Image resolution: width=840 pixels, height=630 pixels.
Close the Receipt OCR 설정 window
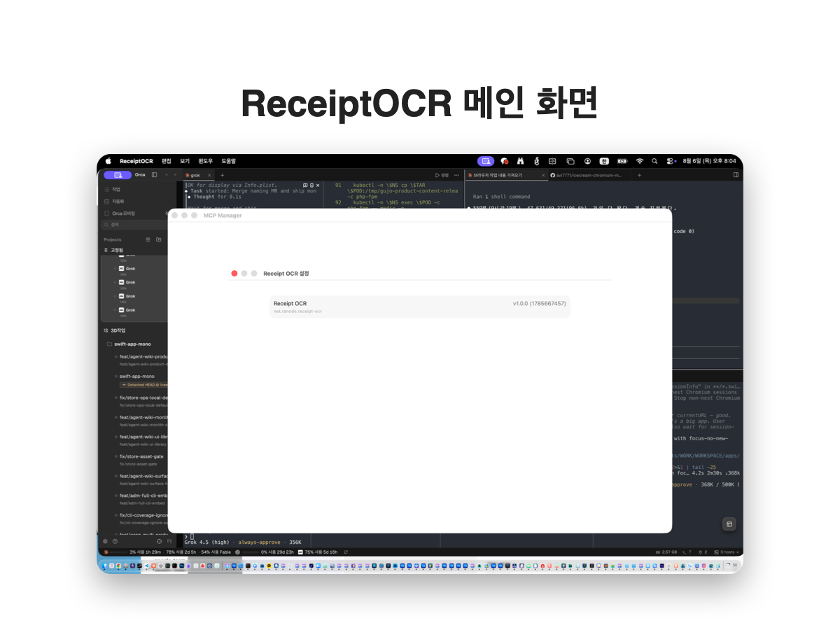pyautogui.click(x=234, y=274)
